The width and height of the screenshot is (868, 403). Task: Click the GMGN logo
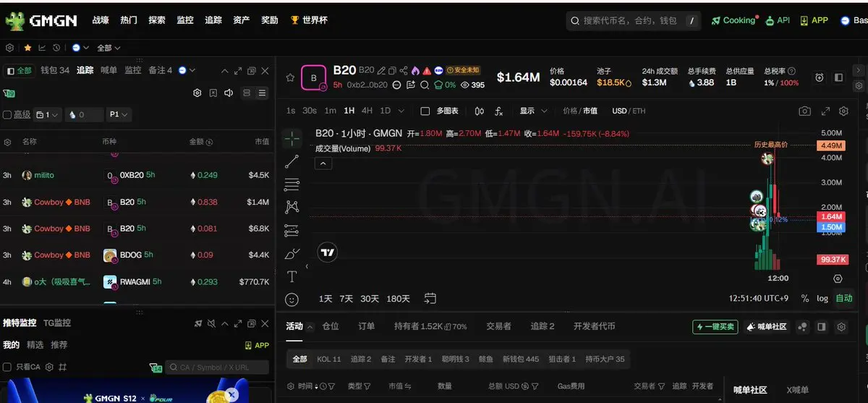tap(41, 21)
